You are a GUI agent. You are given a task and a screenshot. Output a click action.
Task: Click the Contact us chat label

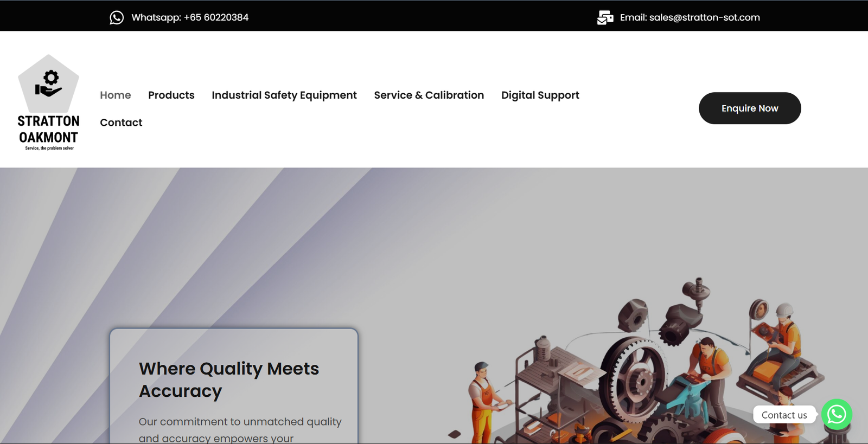tap(784, 415)
